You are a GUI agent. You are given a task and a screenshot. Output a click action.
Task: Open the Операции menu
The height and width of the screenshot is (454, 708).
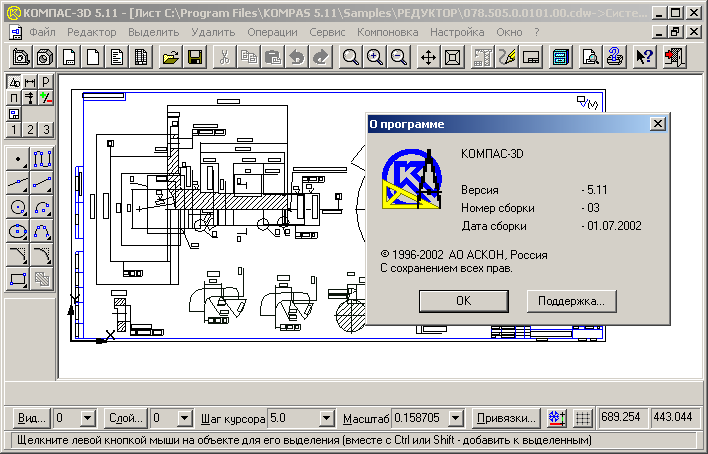[272, 32]
